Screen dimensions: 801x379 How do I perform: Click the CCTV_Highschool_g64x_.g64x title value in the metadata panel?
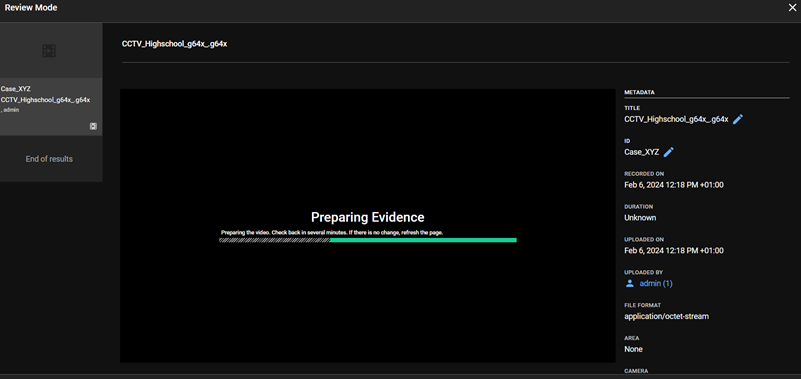tap(676, 119)
